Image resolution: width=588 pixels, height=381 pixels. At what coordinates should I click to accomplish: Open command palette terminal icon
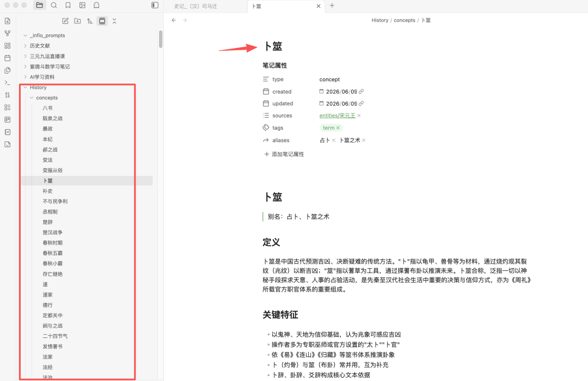pyautogui.click(x=8, y=83)
